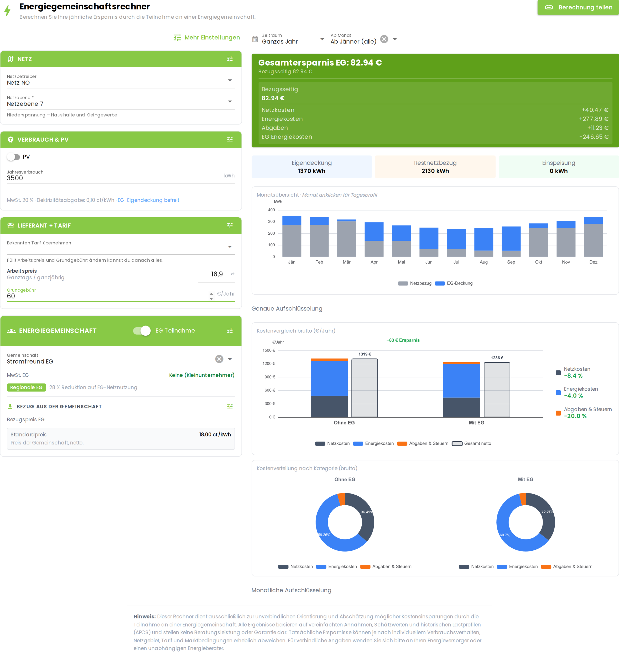The height and width of the screenshot is (672, 619).
Task: Open Mehr Einstellungen
Action: pos(207,38)
